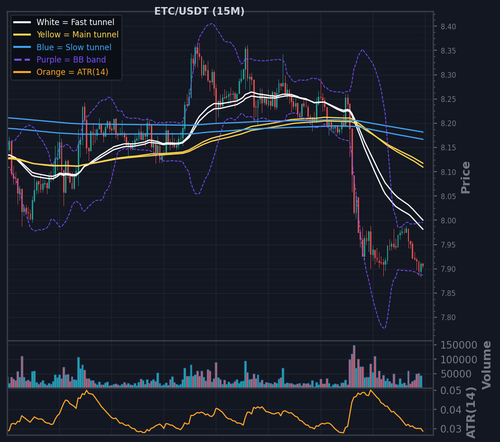Click the 8.30 price axis label
Screen dimensions: 500x442
(x=448, y=75)
